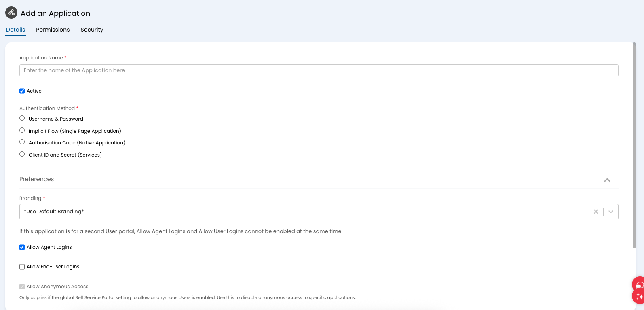Tick the Active checkbox
This screenshot has width=644, height=310.
22,91
